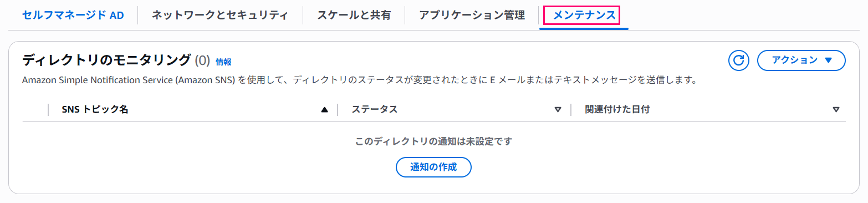Click the SNS トピック名 column header

coord(95,110)
